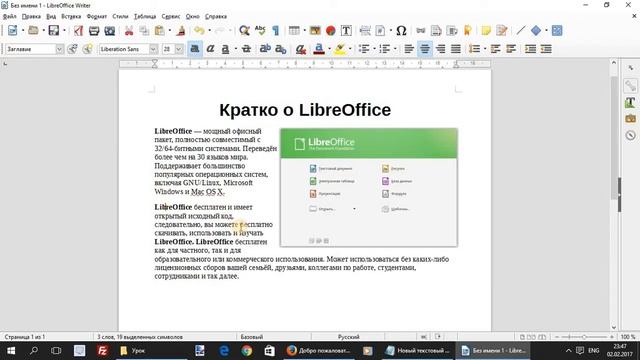Open the paragraph style dropdown 'Заглавие'

(x=60, y=49)
